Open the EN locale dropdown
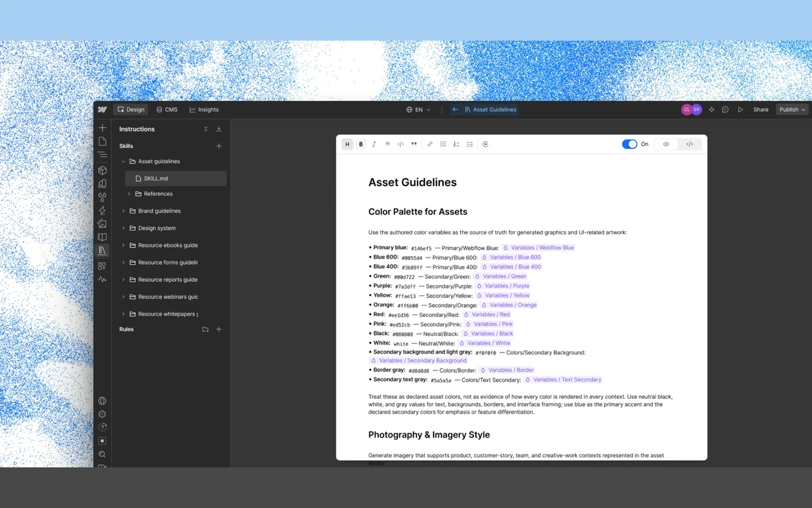The width and height of the screenshot is (812, 508). (418, 110)
